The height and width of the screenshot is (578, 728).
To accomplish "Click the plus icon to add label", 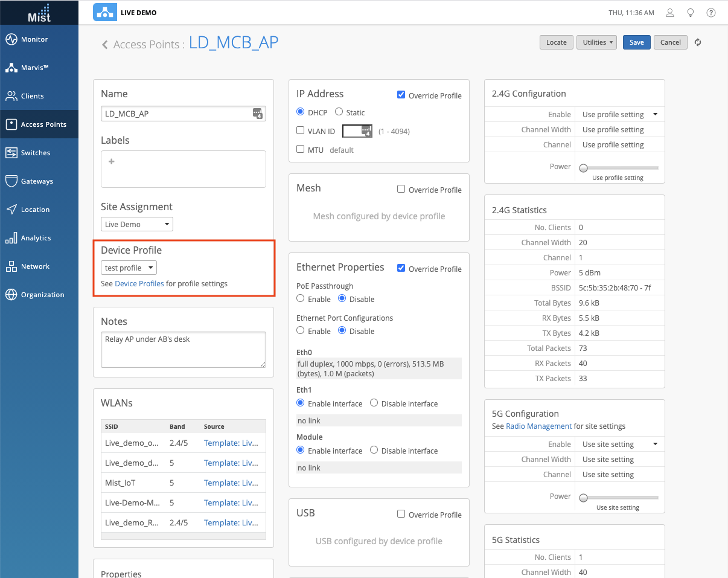I will [x=112, y=162].
